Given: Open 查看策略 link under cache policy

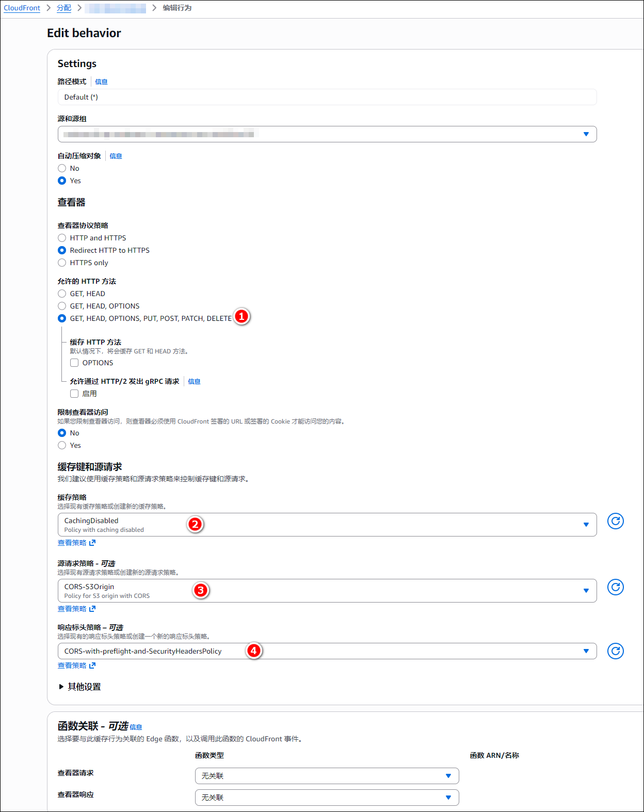Looking at the screenshot, I should (76, 543).
